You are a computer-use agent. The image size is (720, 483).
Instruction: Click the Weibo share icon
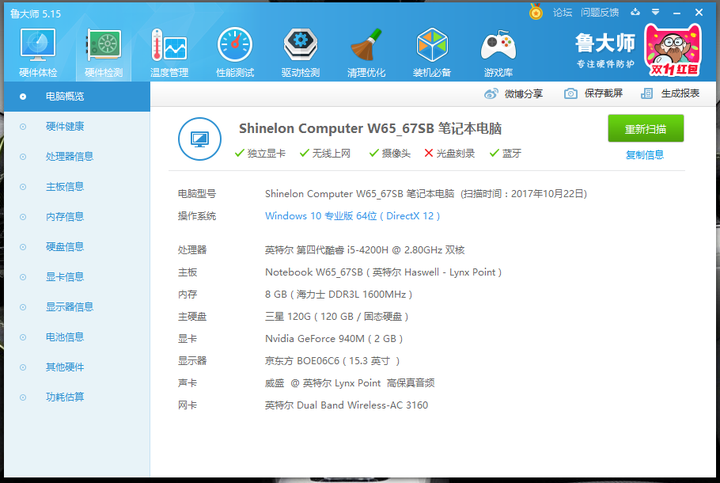tap(491, 94)
